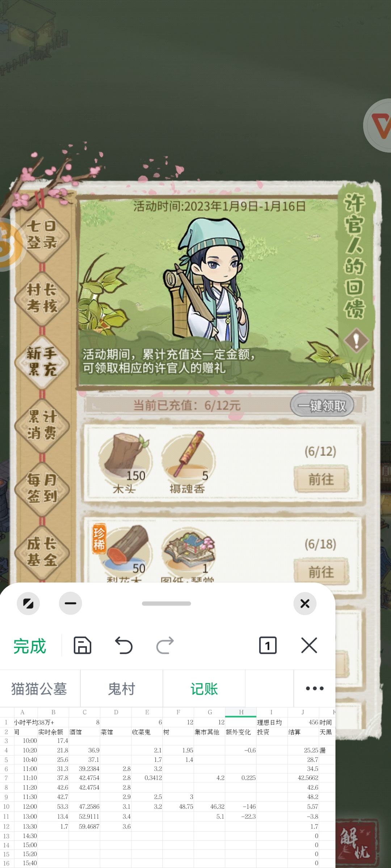Click 前往 for the 6/12 reward

click(x=321, y=479)
